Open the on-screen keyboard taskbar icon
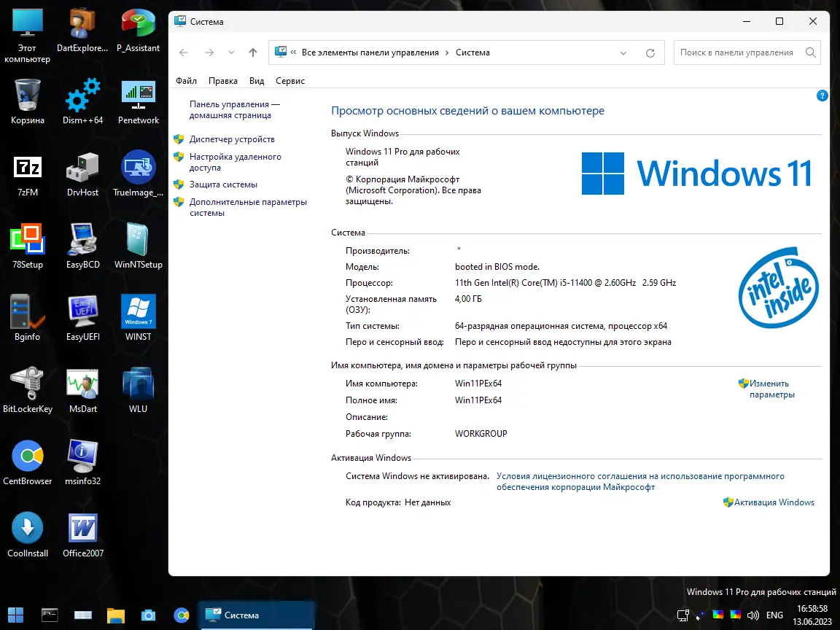 [x=83, y=615]
